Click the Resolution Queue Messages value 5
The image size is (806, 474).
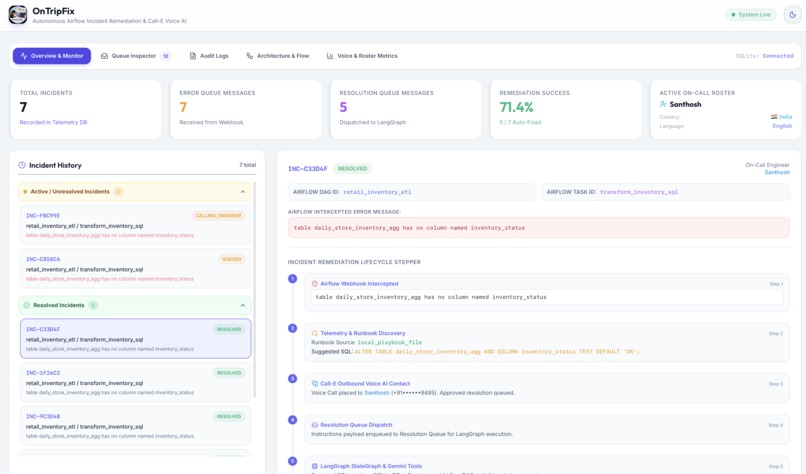343,107
